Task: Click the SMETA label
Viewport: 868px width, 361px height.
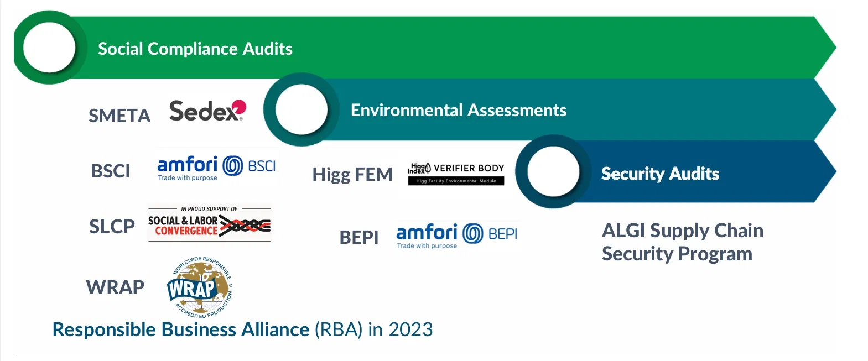Action: [119, 116]
